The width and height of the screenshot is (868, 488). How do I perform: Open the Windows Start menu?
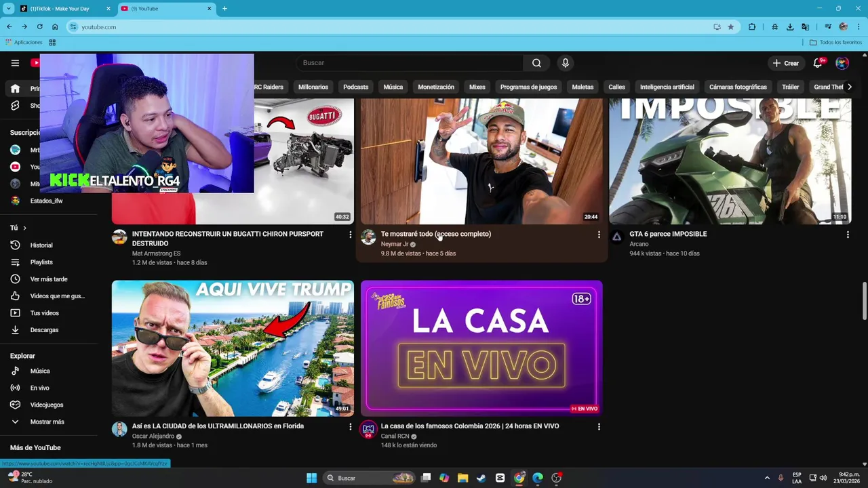point(311,478)
